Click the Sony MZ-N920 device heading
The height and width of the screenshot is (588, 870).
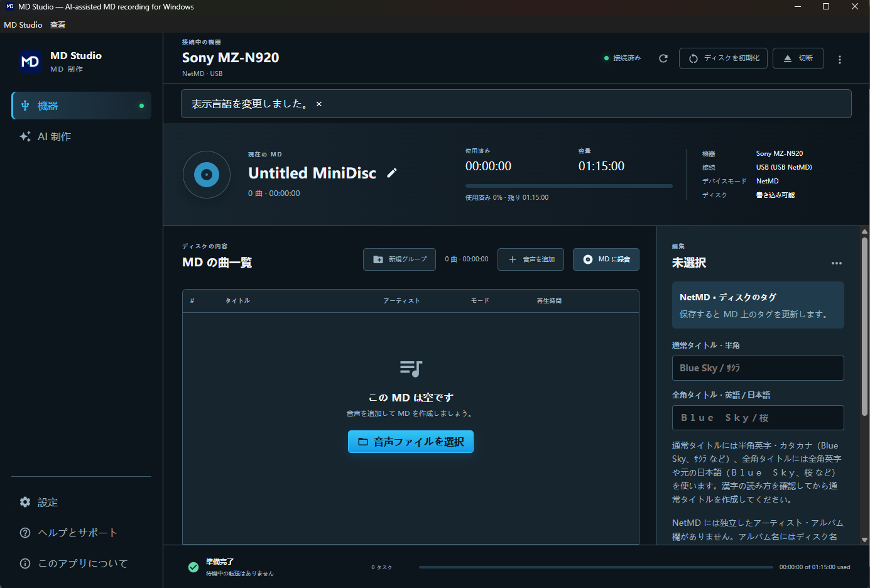coord(231,58)
